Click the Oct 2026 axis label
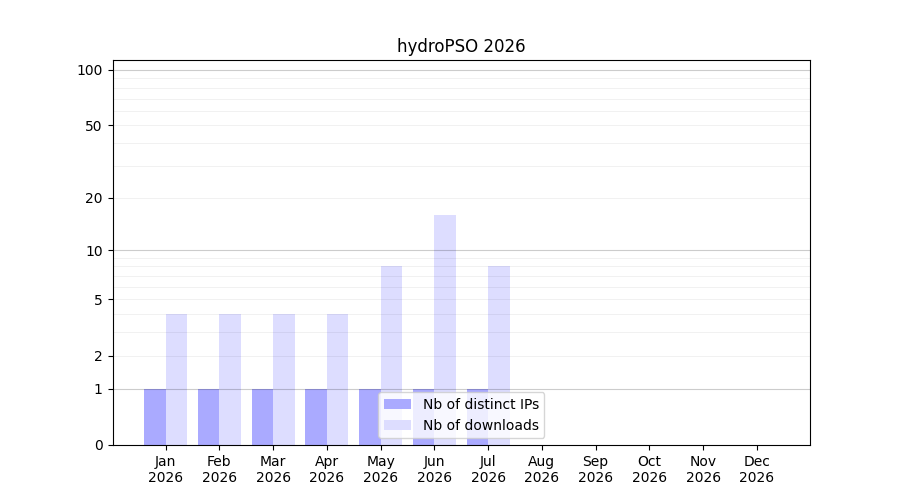Viewport: 900px width, 500px height. [649, 469]
